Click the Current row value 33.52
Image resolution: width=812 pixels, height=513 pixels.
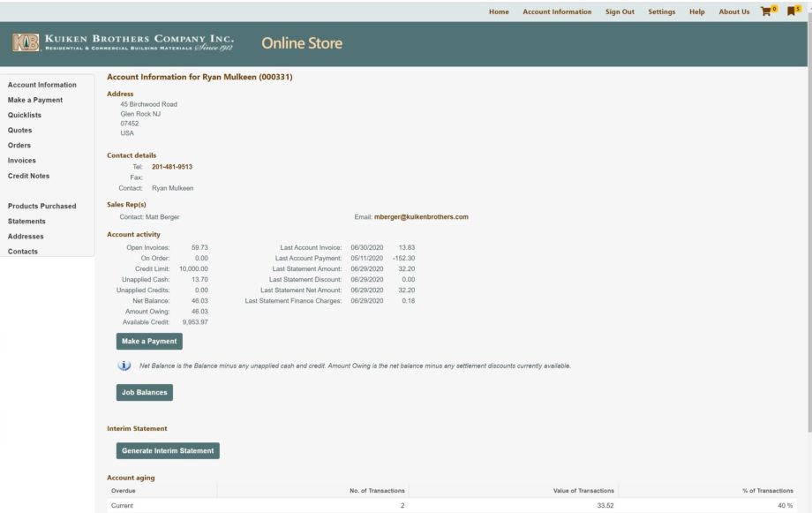tap(605, 505)
